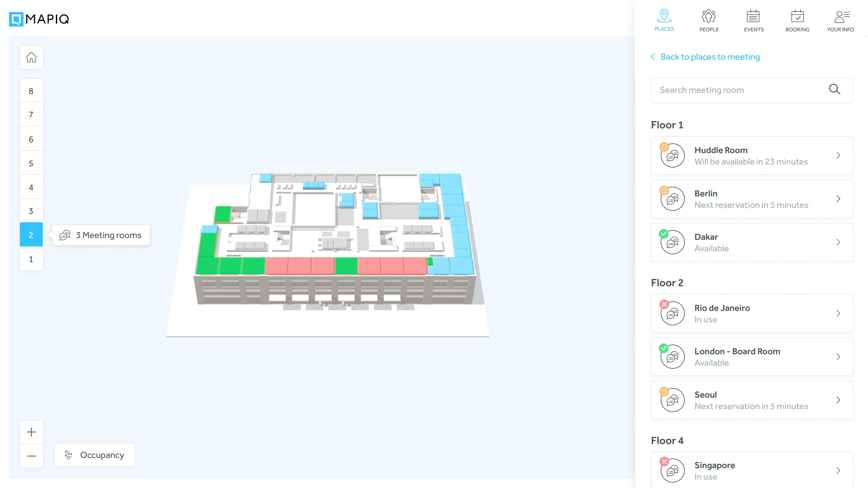Open the Huddle Room details chevron
The width and height of the screenshot is (868, 488).
tap(838, 156)
